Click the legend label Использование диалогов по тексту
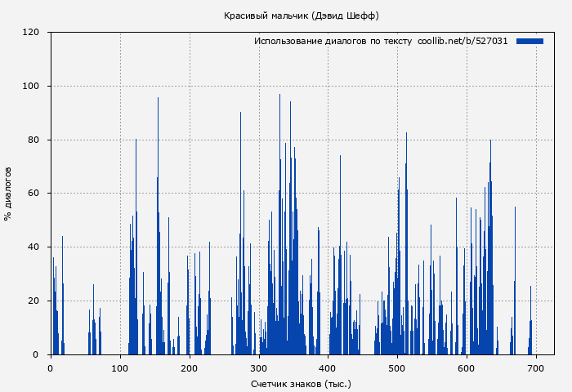This screenshot has height=392, width=572. pos(333,41)
